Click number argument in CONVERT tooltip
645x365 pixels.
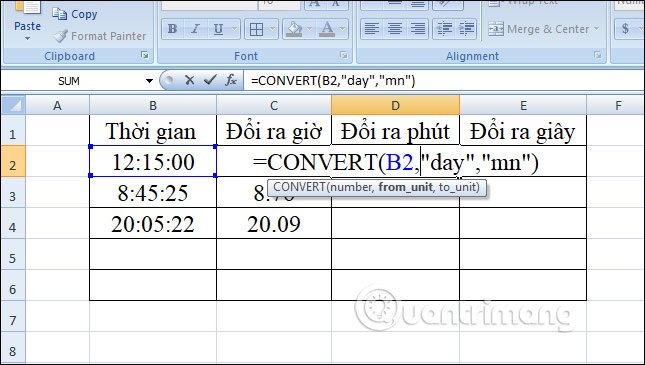click(351, 187)
